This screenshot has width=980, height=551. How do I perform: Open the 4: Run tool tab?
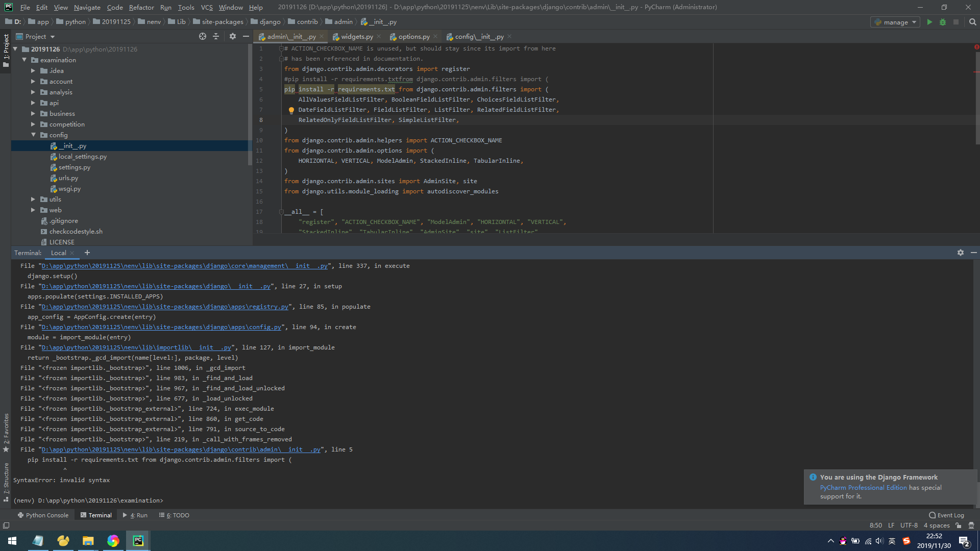[135, 515]
